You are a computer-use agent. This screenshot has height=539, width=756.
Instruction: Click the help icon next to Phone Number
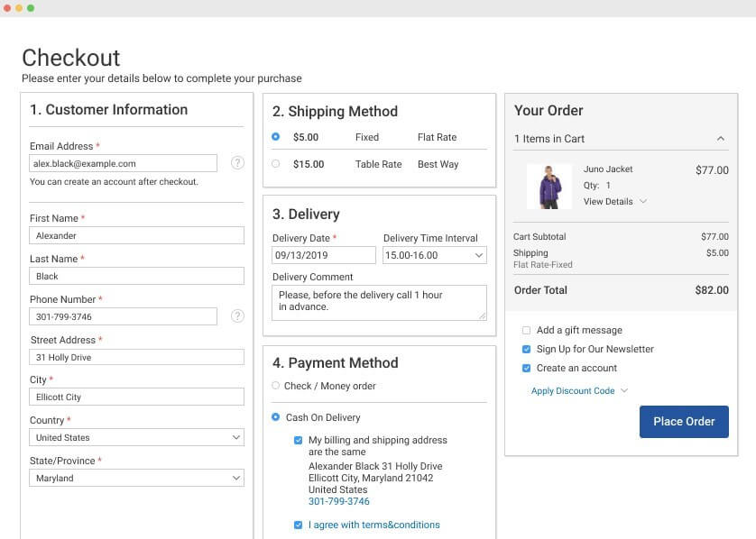pos(235,316)
